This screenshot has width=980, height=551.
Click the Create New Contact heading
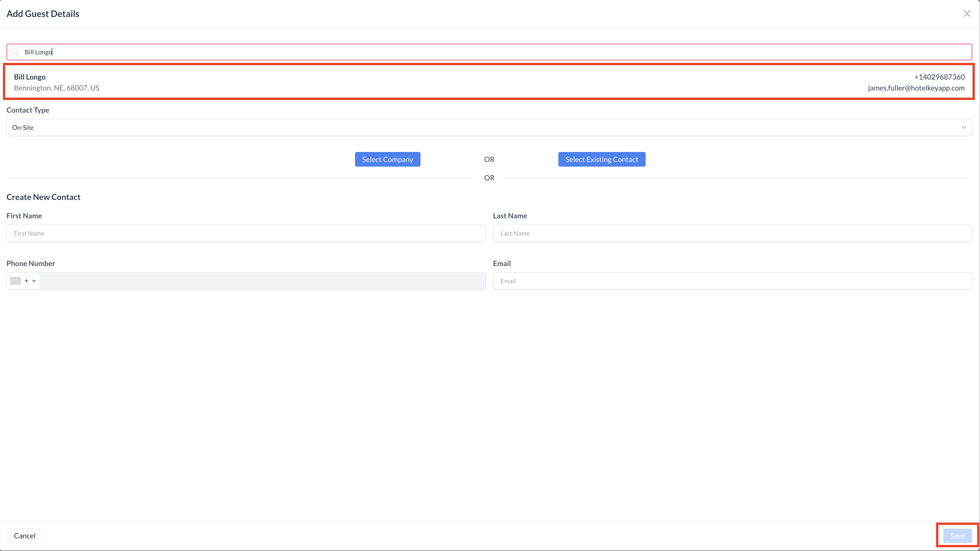point(43,197)
